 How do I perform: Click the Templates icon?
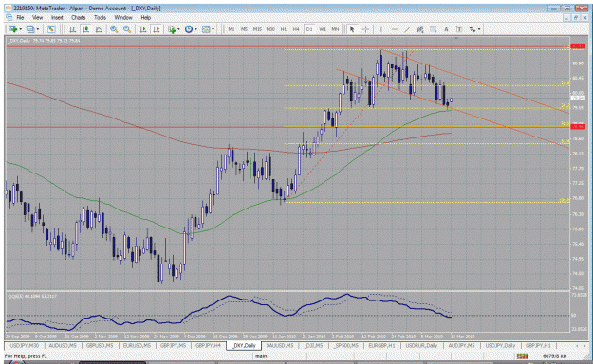[x=206, y=29]
